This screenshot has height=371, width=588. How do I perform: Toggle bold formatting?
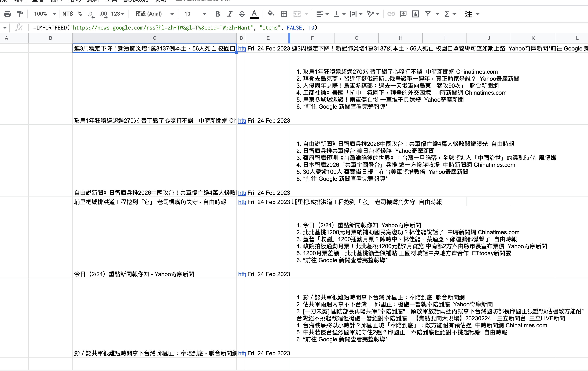coord(217,14)
